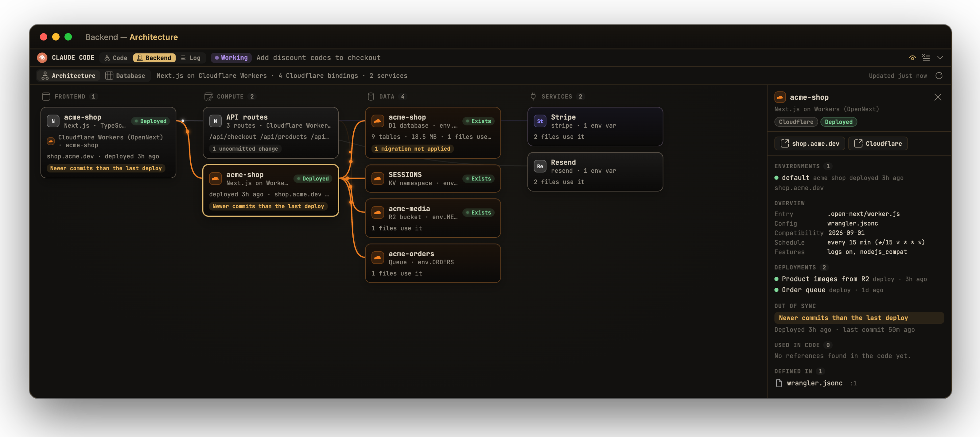Click the N icon on frontend acme-shop card
The image size is (980, 437).
point(53,121)
